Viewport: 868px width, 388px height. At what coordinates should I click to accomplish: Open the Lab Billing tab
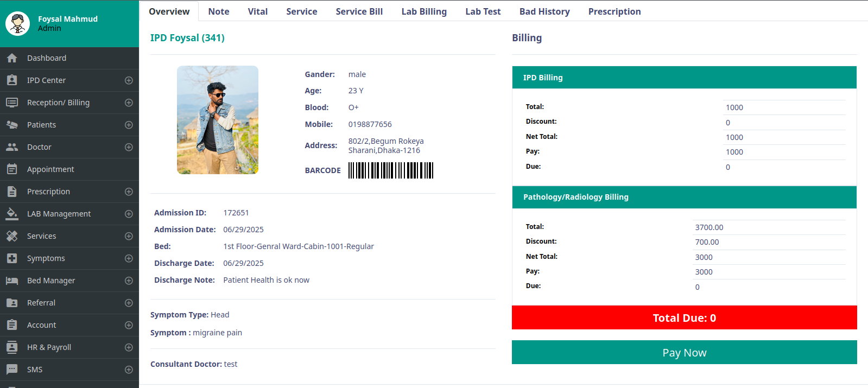point(424,11)
